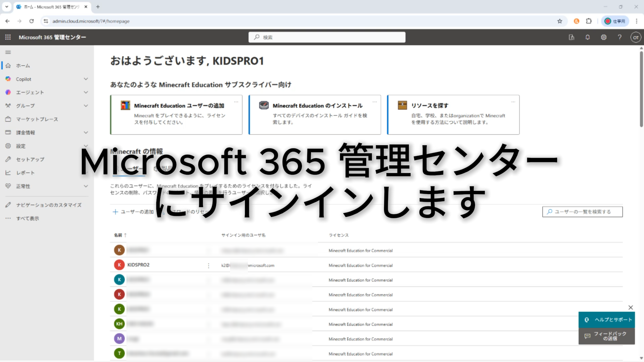Open レポート in the sidebar
Screen dimensions: 644x362
(x=25, y=173)
